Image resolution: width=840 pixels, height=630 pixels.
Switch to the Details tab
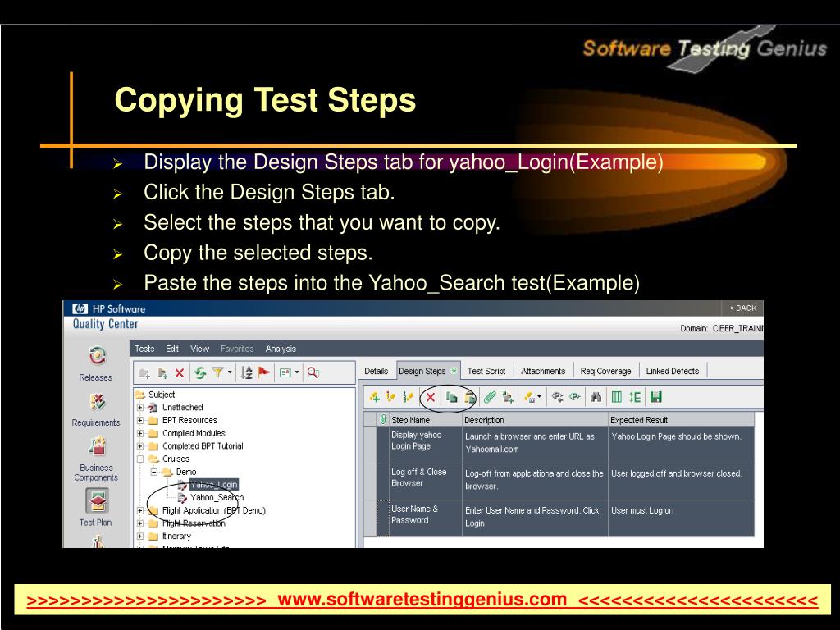[x=376, y=371]
